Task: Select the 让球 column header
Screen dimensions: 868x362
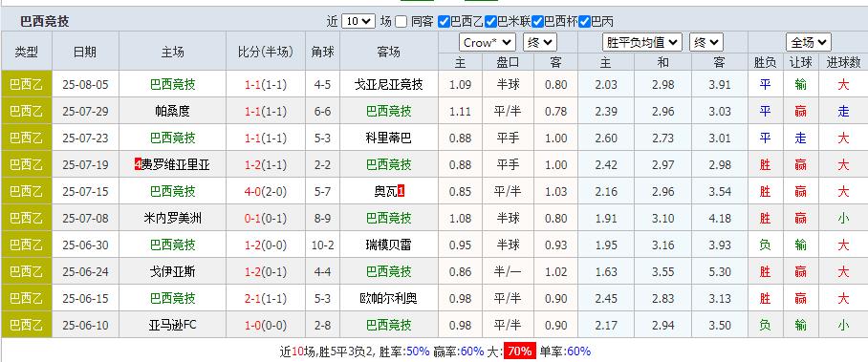Action: coord(800,62)
